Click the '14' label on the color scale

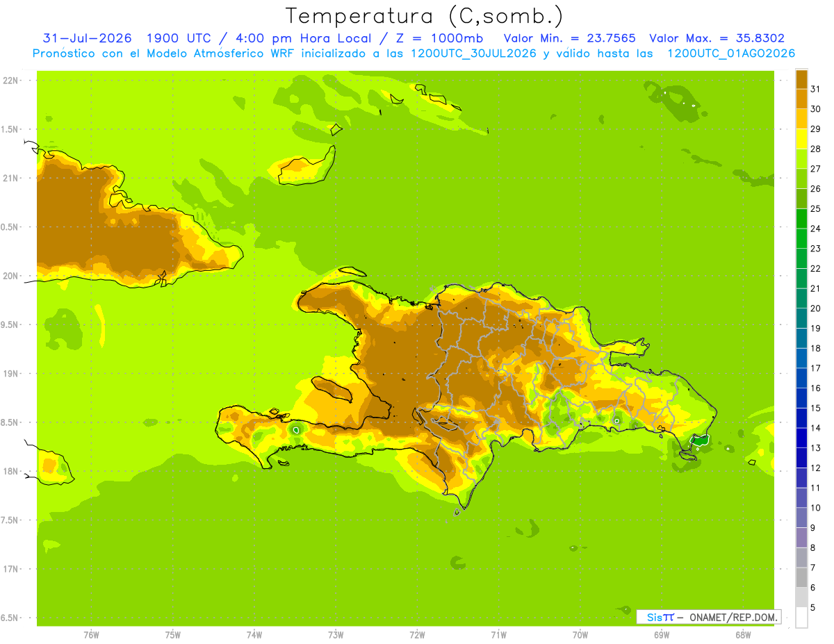coord(815,428)
